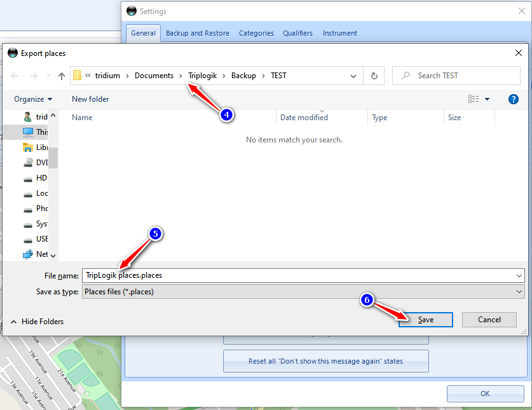Open Backup and Restore tab in Settings
Screen dimensions: 532x410
198,33
